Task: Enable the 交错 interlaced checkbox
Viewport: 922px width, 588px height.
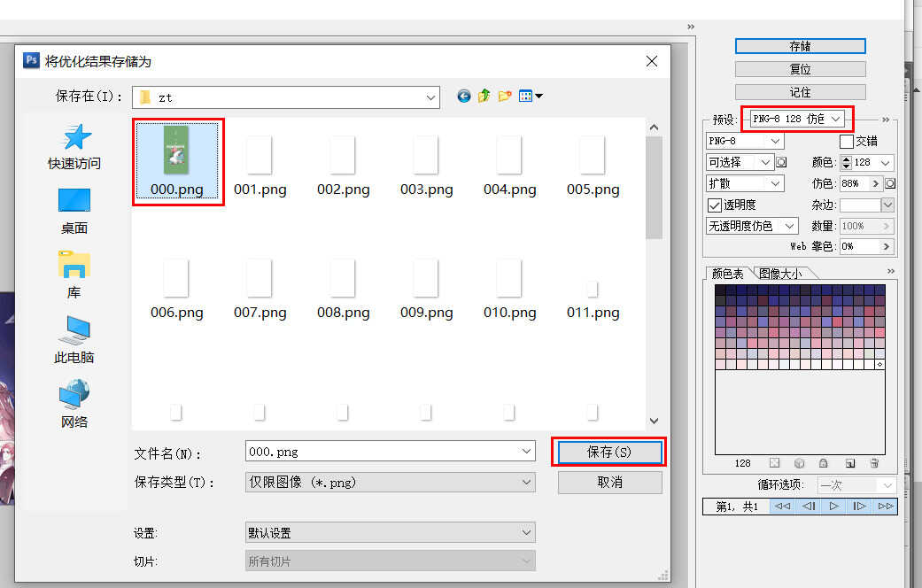Action: click(x=846, y=142)
